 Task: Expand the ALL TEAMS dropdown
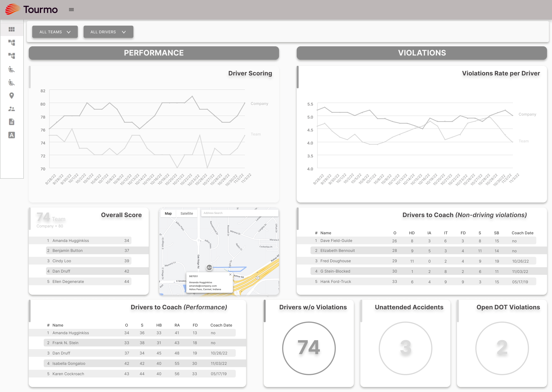tap(55, 32)
